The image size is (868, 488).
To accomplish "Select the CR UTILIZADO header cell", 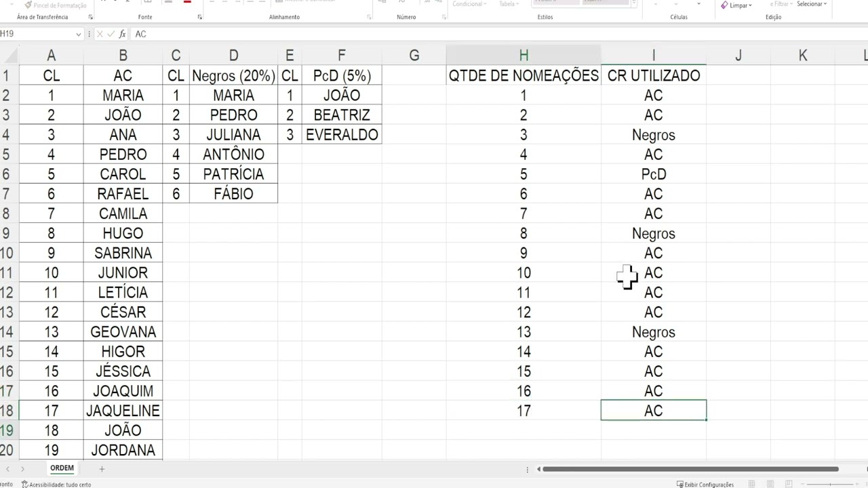I will coord(654,75).
